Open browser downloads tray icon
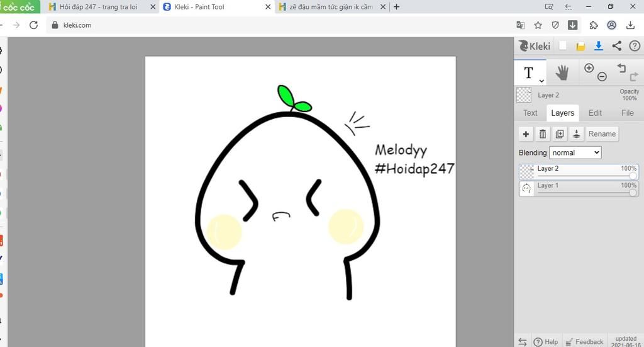Image resolution: width=644 pixels, height=347 pixels. 630,25
